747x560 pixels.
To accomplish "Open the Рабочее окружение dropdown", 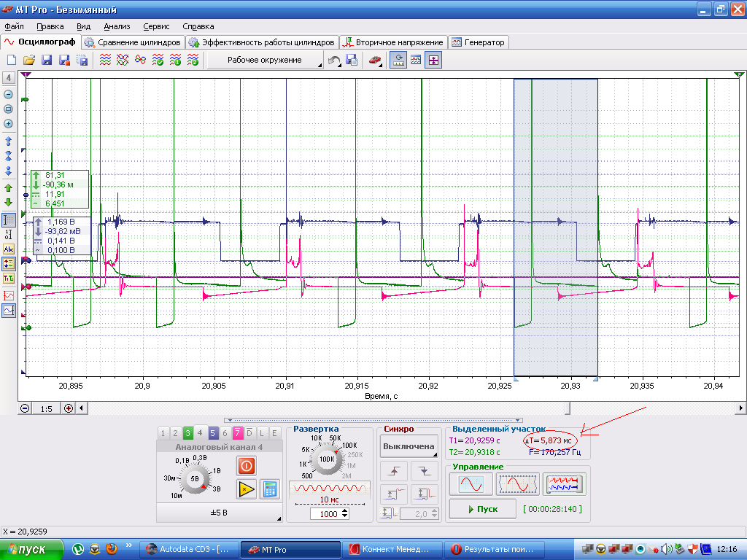I will click(265, 61).
